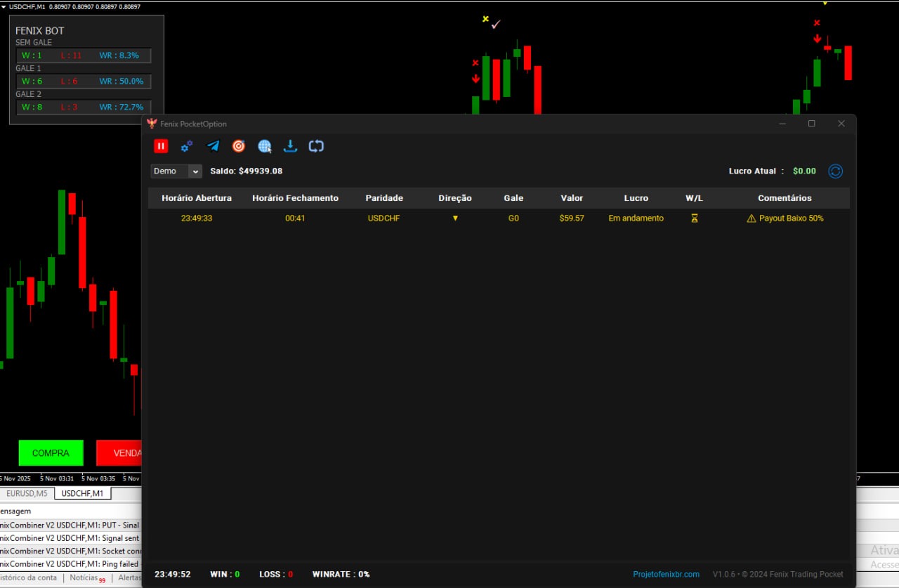Refresh the Lucro Atual profit value
The height and width of the screenshot is (588, 899).
835,171
